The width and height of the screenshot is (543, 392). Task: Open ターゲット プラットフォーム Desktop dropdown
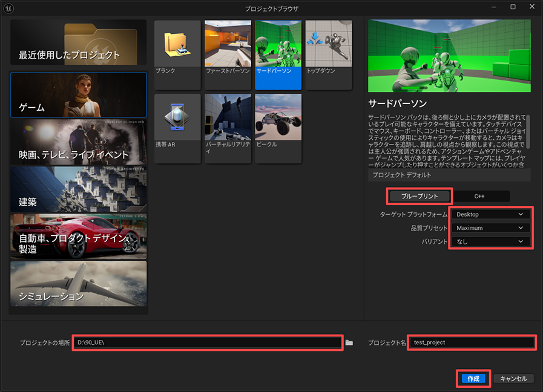(x=490, y=215)
